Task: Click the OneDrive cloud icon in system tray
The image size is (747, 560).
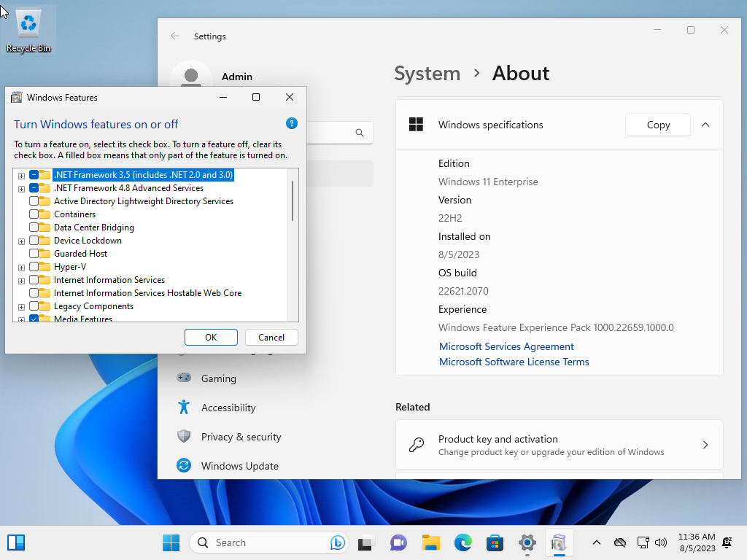Action: [620, 542]
